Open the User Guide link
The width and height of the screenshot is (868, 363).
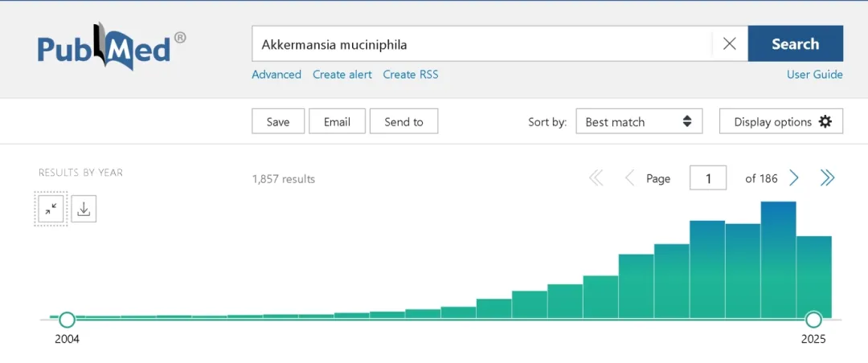[814, 75]
